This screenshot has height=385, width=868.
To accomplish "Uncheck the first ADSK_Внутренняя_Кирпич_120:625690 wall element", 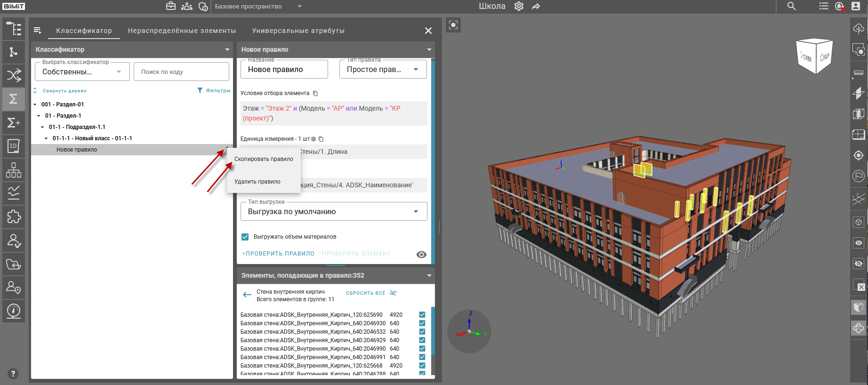I will pos(422,315).
